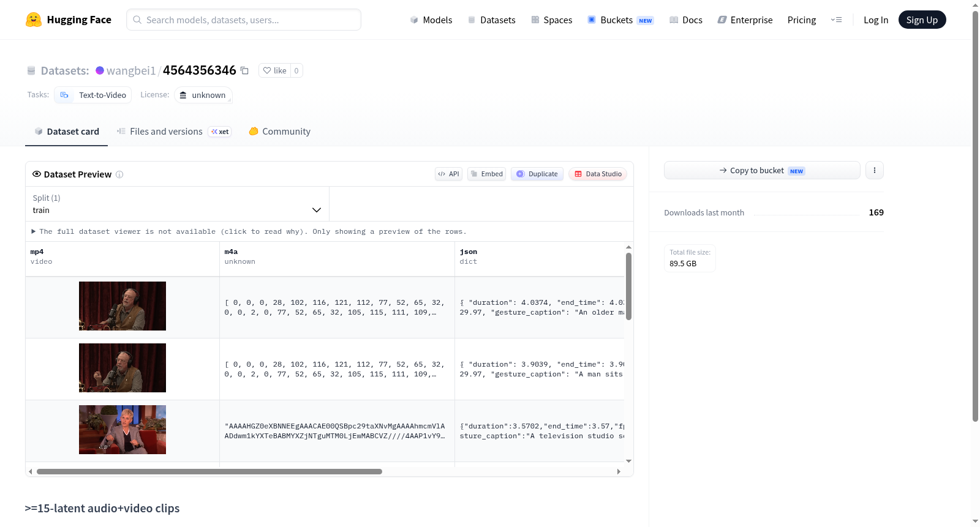Click the search magnifier icon
980x527 pixels.
tap(137, 20)
